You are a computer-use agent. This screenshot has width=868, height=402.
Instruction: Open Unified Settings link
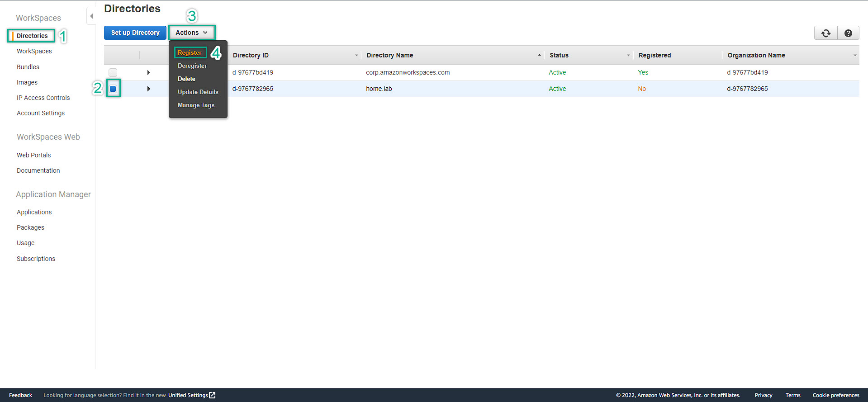(x=188, y=395)
